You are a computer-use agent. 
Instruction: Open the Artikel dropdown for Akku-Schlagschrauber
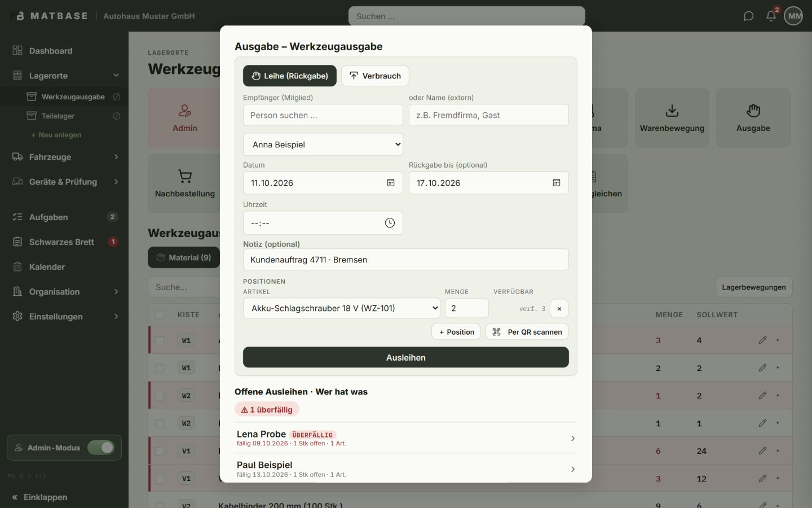point(342,308)
